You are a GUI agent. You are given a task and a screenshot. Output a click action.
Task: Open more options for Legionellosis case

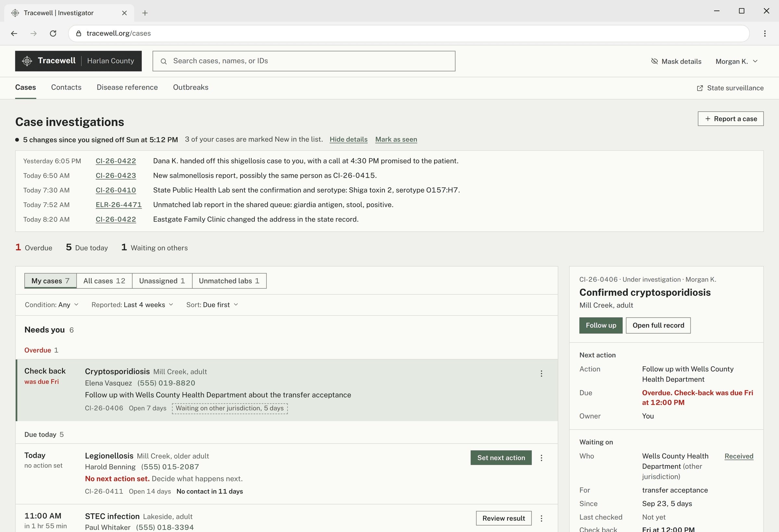point(541,458)
